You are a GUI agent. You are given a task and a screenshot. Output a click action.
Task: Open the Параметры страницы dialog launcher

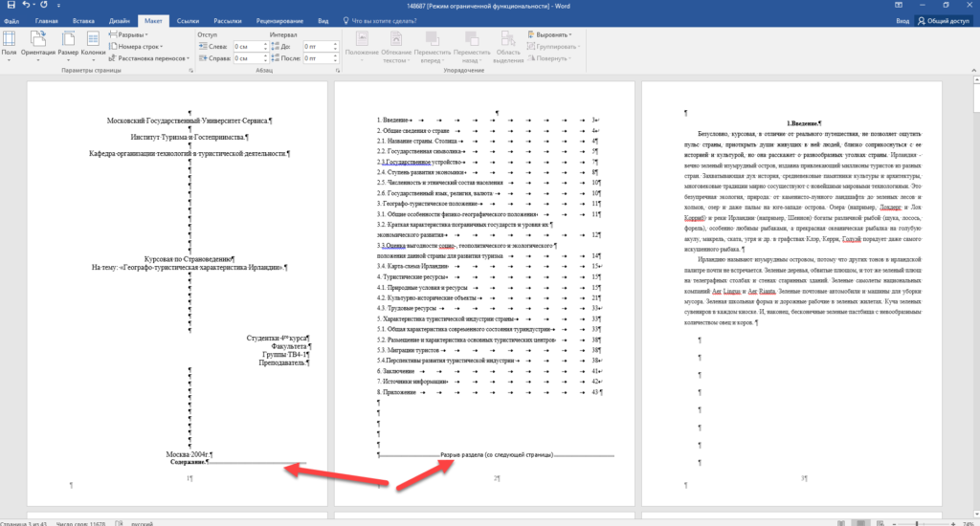(189, 71)
